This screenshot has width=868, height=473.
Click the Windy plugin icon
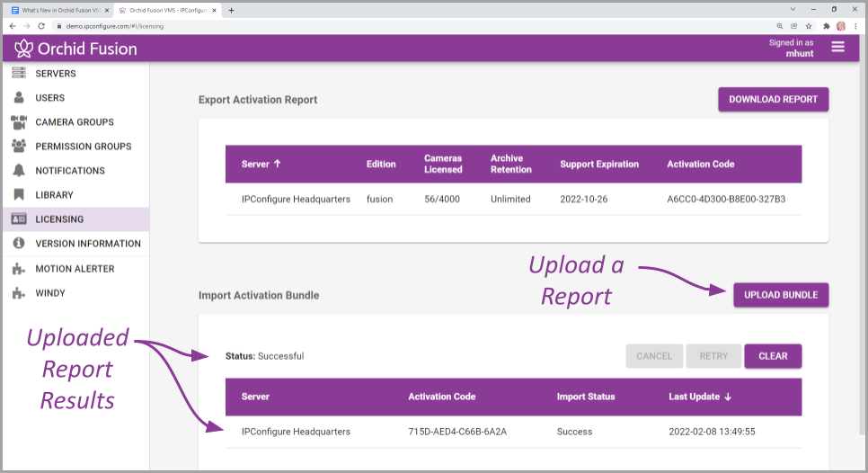(x=19, y=293)
